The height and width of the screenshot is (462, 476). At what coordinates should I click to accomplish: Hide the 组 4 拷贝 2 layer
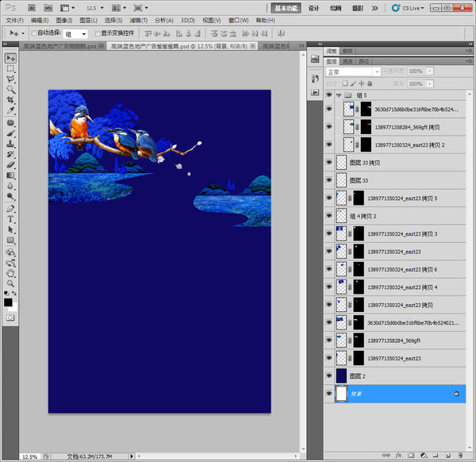329,215
